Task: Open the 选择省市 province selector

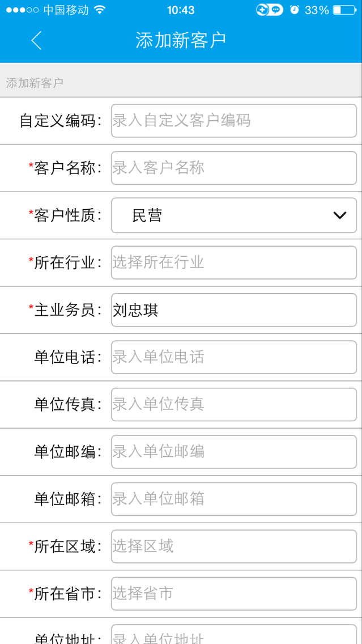Action: (x=233, y=594)
